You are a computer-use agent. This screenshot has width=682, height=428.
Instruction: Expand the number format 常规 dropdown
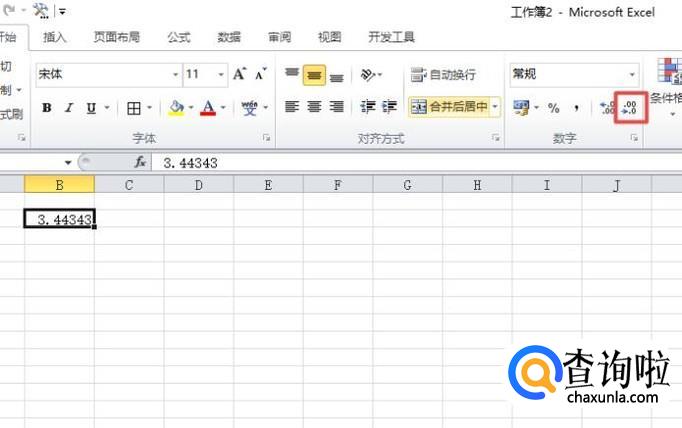coord(632,75)
